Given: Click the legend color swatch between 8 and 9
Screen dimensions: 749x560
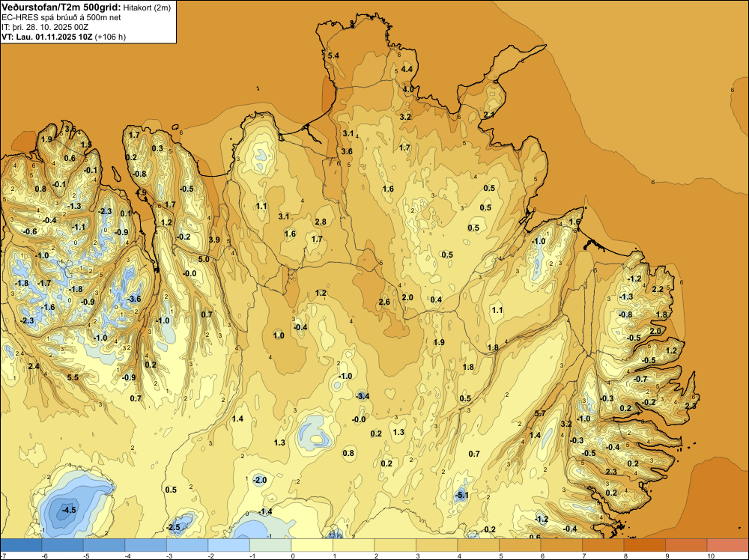Looking at the screenshot, I should 644,545.
